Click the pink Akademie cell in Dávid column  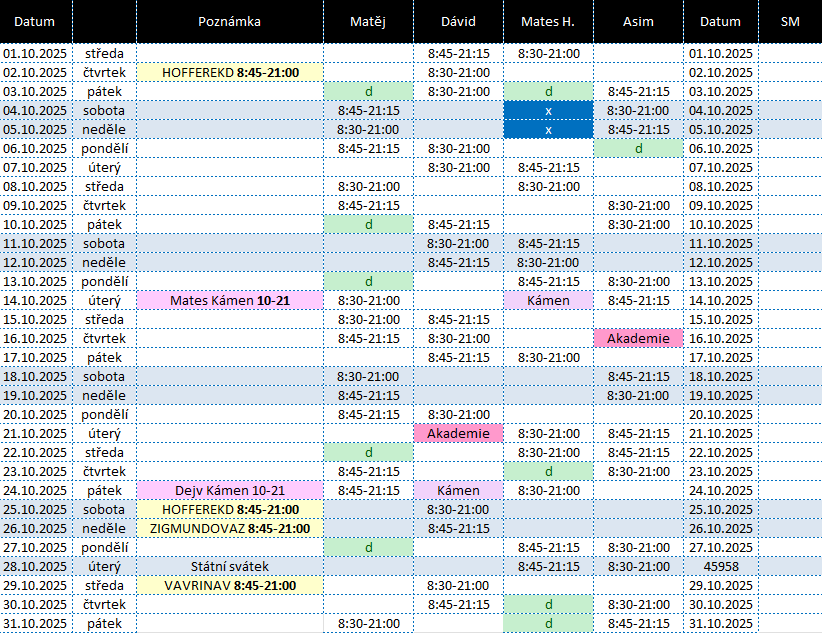[458, 433]
